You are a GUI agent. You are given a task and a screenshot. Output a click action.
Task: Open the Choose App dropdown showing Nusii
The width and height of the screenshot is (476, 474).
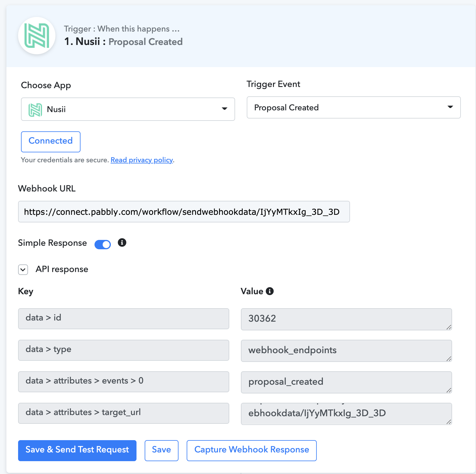[128, 109]
